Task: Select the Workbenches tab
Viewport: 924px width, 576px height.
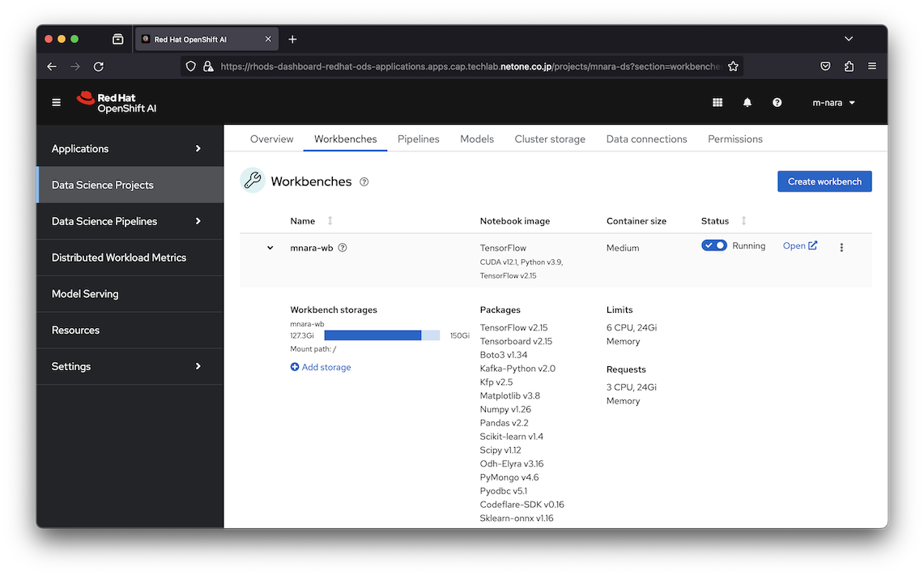Action: [x=345, y=139]
